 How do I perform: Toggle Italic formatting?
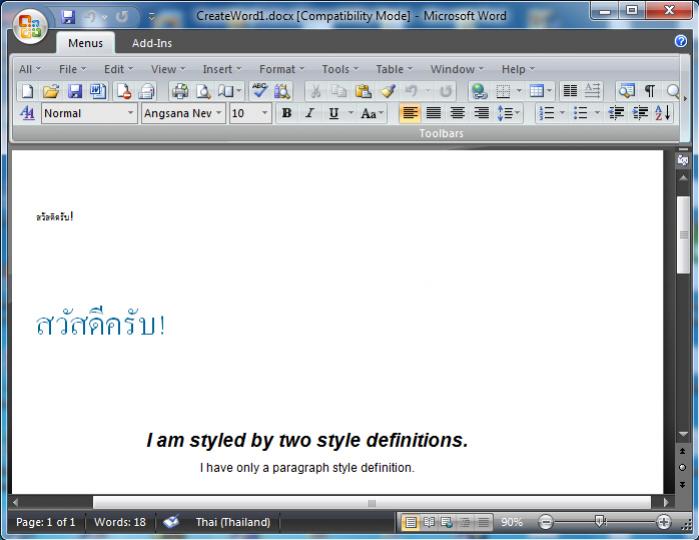[x=309, y=113]
